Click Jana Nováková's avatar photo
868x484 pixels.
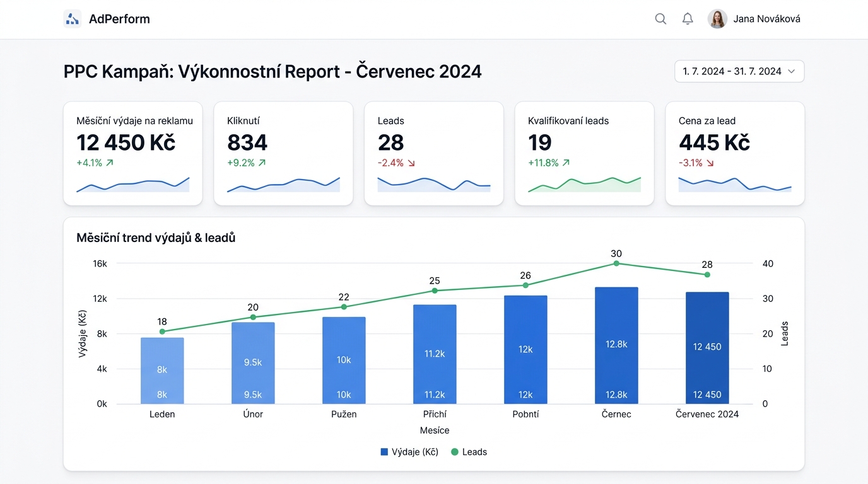tap(717, 19)
